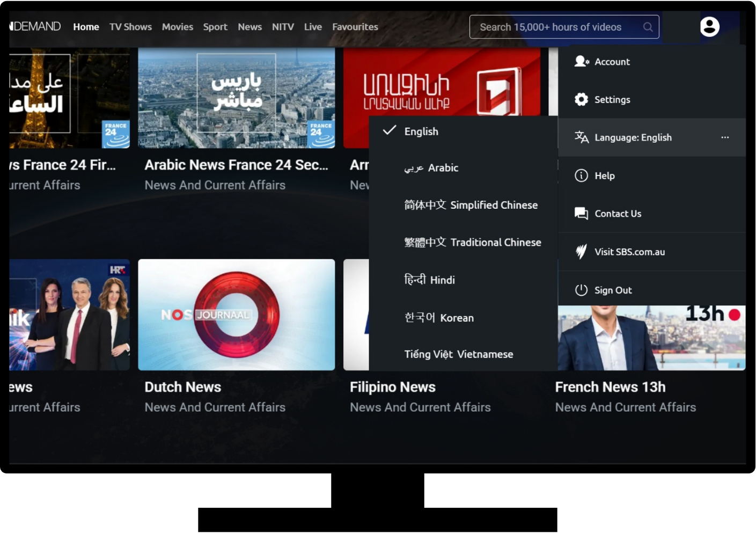Open Arabic News France 24 Second thumbnail

(237, 98)
